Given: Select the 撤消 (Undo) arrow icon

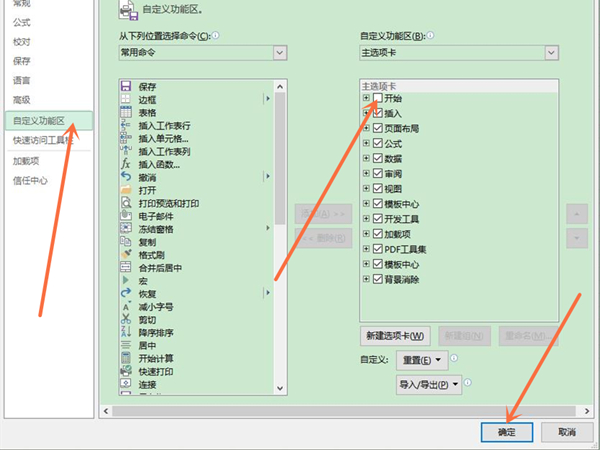Looking at the screenshot, I should tap(126, 177).
